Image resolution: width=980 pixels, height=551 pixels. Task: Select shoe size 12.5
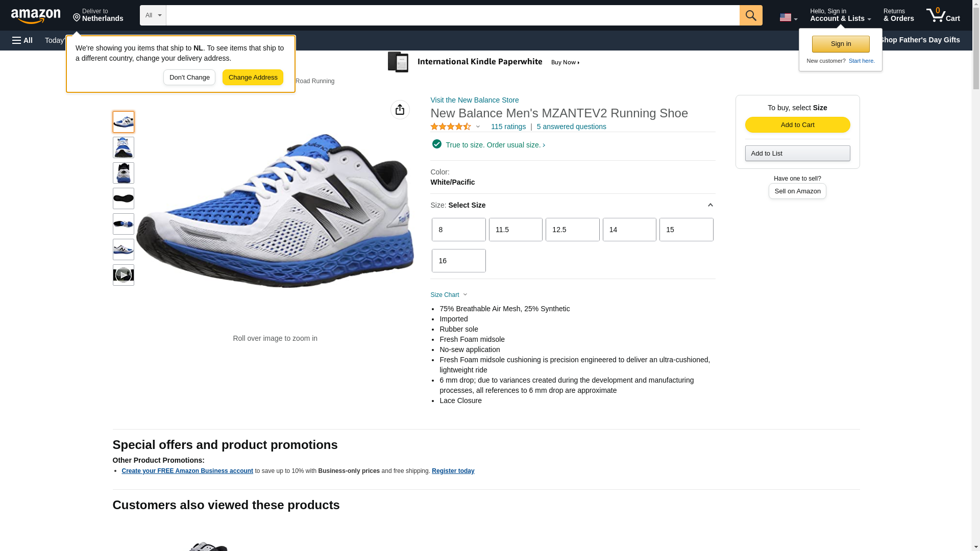click(572, 230)
